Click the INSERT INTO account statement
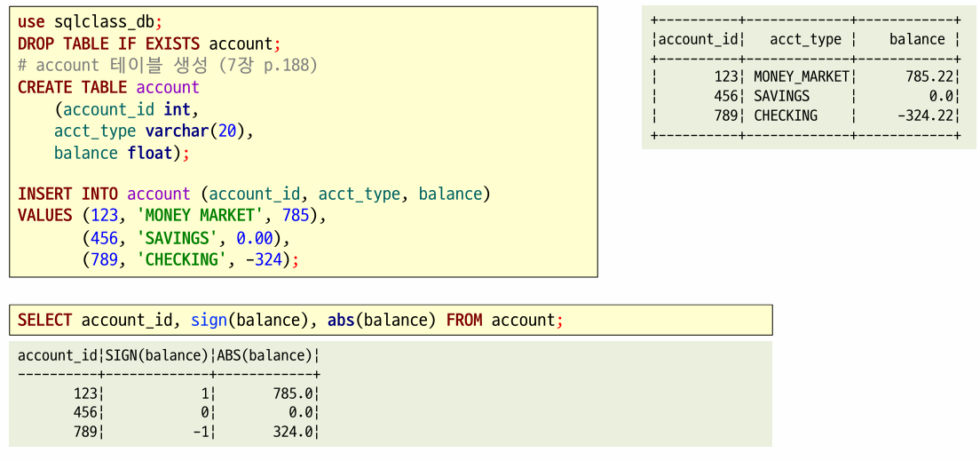Viewport: 980px width, 461px height. point(254,194)
